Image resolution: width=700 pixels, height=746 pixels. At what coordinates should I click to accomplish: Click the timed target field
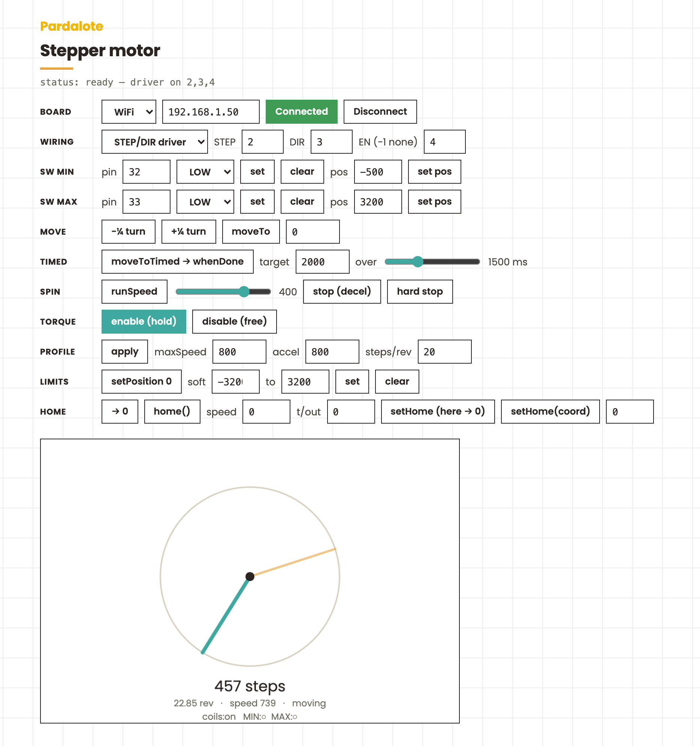[x=323, y=262]
